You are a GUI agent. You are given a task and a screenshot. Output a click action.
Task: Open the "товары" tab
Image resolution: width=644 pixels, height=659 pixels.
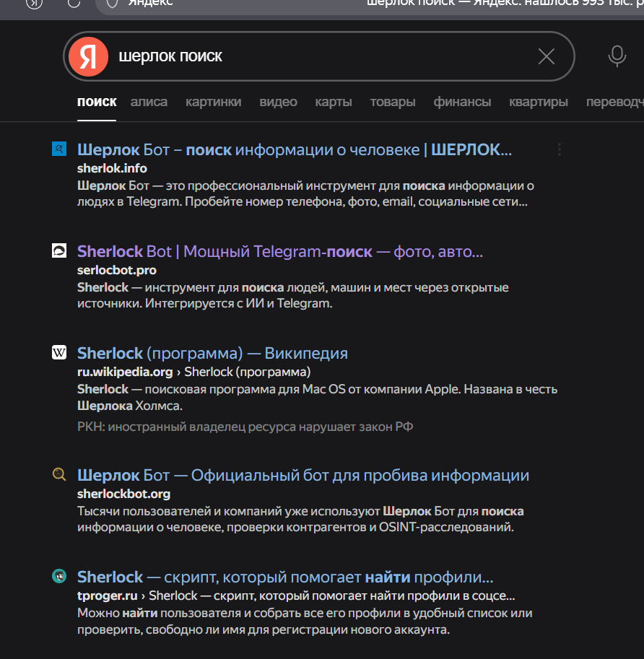tap(393, 102)
